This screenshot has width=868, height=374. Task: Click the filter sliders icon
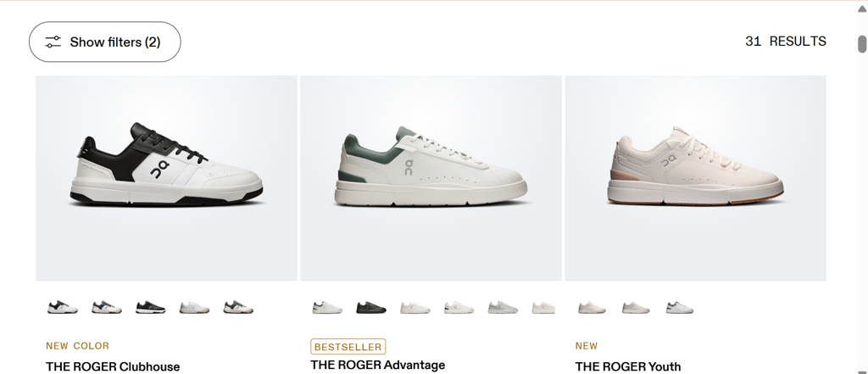click(x=53, y=42)
